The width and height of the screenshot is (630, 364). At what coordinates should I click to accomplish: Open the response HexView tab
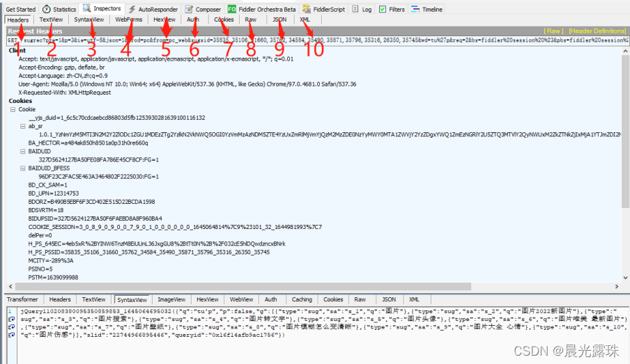coord(208,299)
